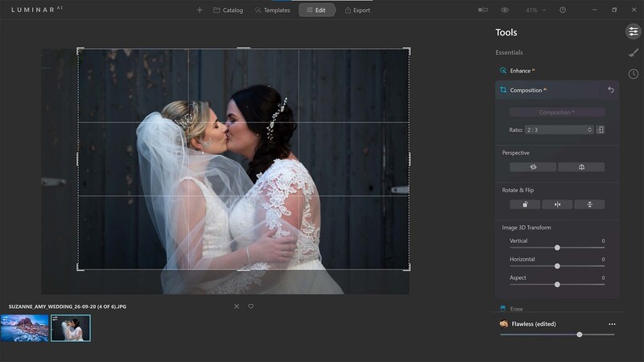Open the 41% zoom dropdown

(535, 10)
